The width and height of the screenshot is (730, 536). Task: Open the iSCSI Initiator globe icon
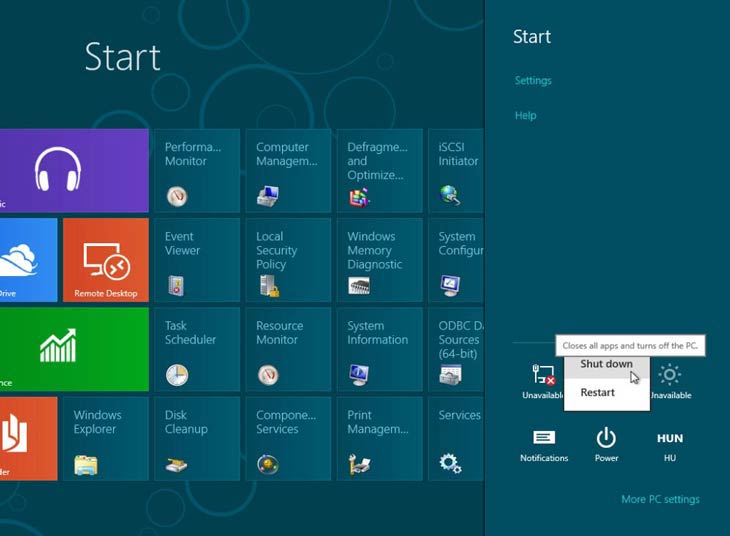(x=450, y=195)
